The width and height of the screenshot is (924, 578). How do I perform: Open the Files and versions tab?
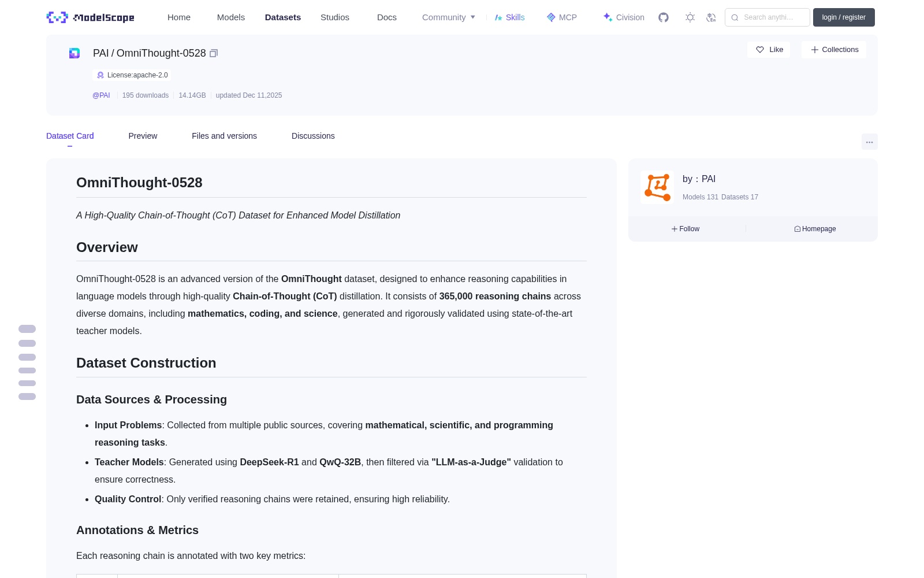[224, 136]
